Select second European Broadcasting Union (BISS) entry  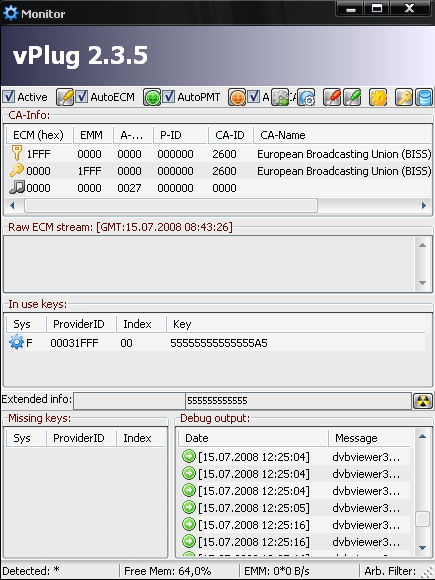[344, 171]
